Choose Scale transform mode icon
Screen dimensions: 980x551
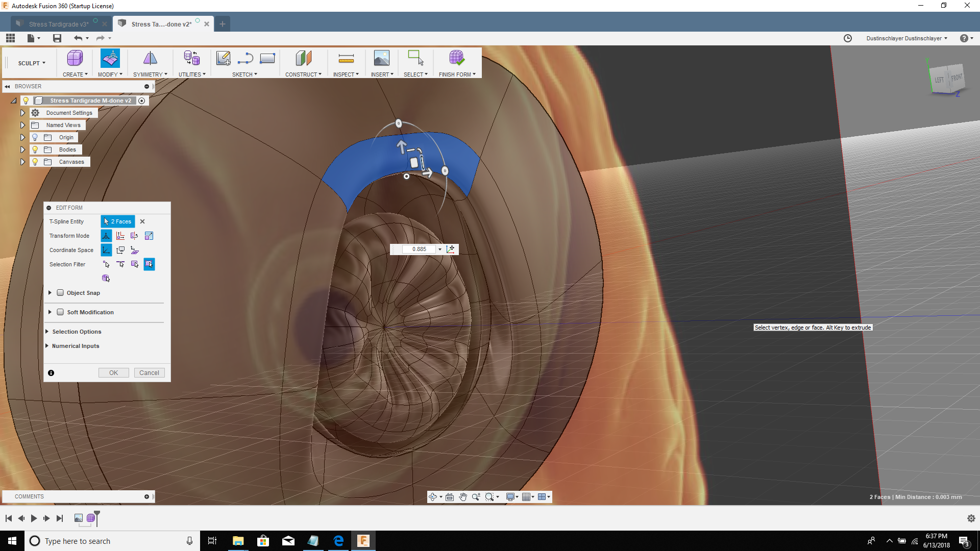click(x=149, y=236)
